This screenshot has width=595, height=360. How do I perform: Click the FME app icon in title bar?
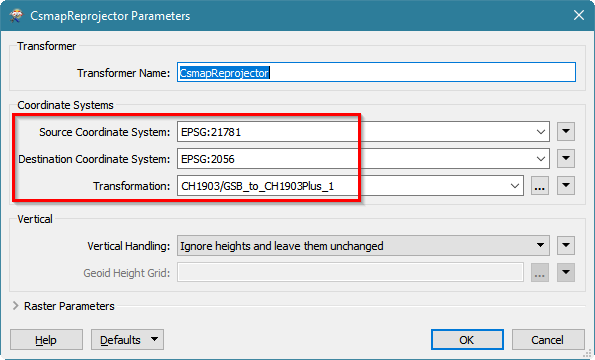pos(16,16)
